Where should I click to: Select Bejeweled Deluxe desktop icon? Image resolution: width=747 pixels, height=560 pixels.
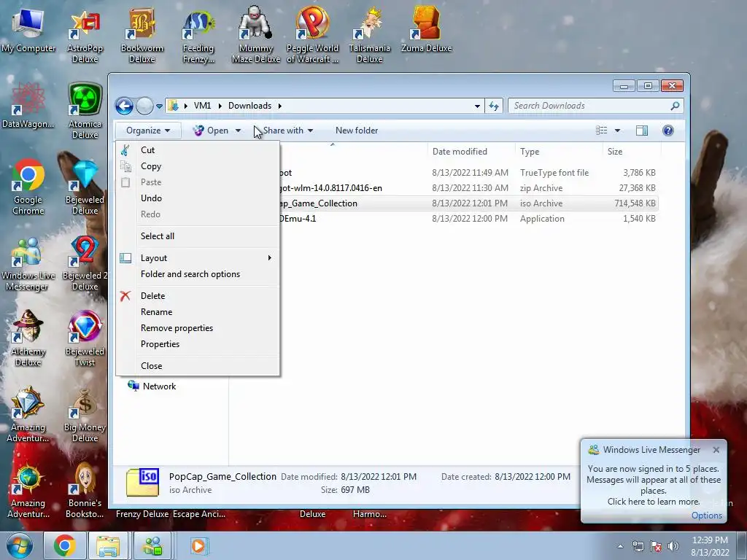[85, 187]
